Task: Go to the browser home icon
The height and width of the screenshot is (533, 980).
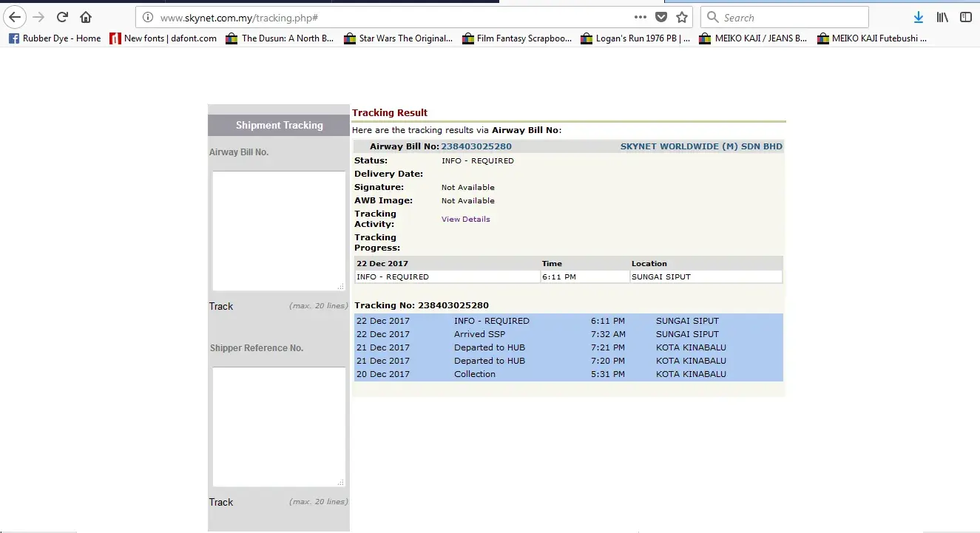Action: 86,17
